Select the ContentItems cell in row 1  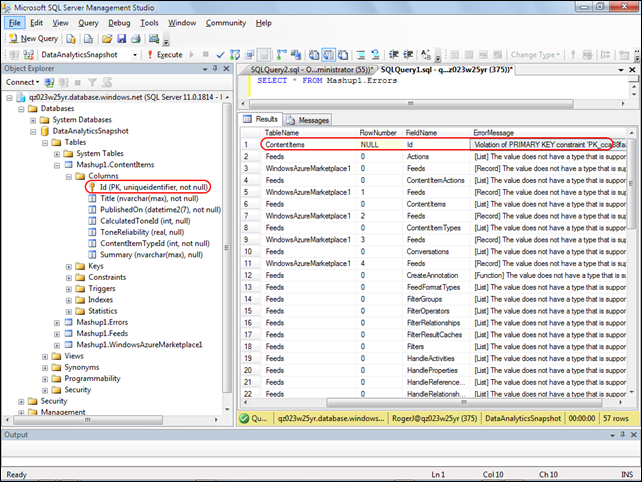point(284,144)
